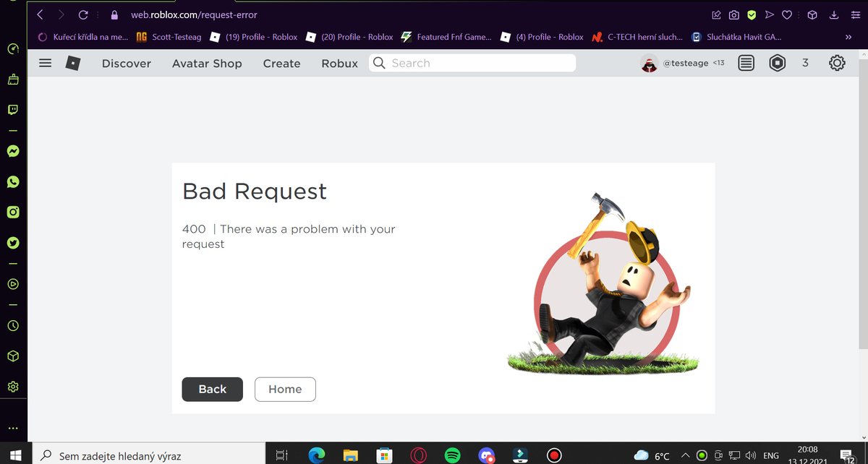This screenshot has width=868, height=464.
Task: Open WhatsApp in the sidebar
Action: pos(13,182)
